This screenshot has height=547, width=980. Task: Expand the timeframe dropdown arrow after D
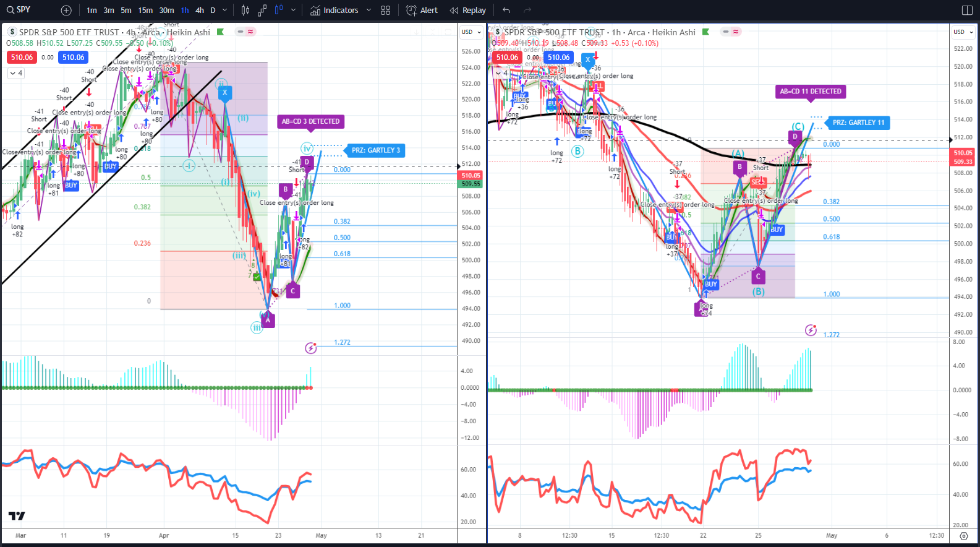click(224, 11)
